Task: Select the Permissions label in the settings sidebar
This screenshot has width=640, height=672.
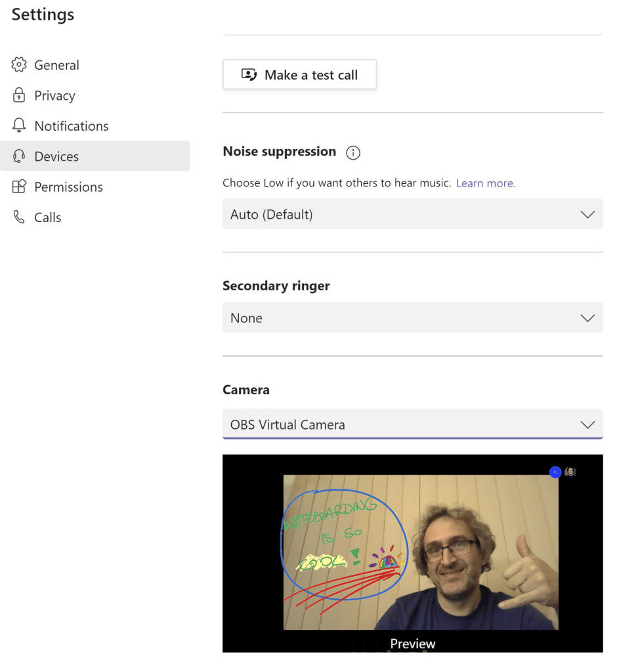Action: point(68,187)
